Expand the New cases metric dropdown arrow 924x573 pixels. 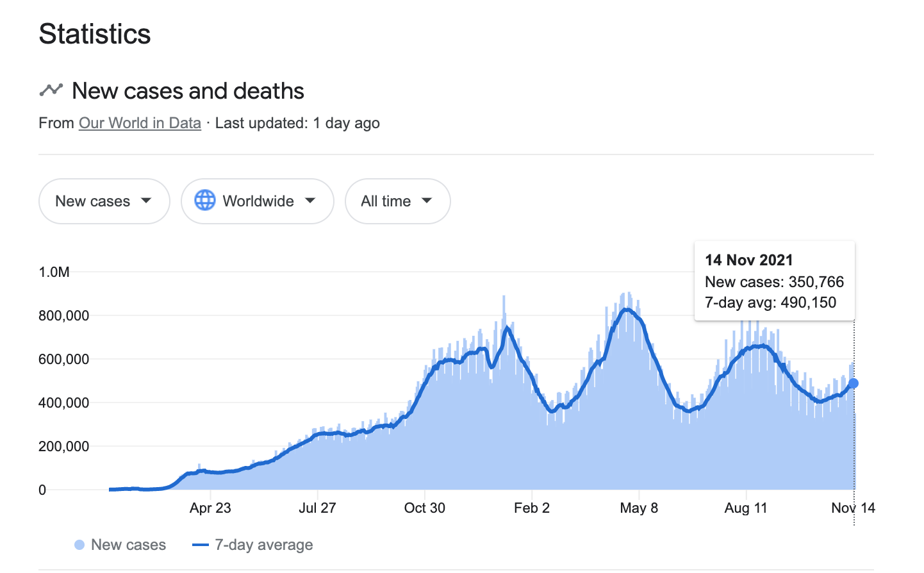pos(146,201)
